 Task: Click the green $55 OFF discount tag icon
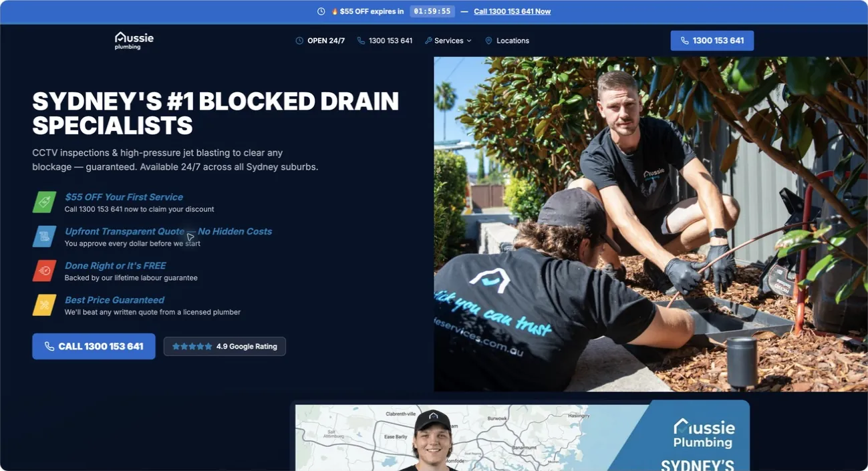click(x=44, y=202)
